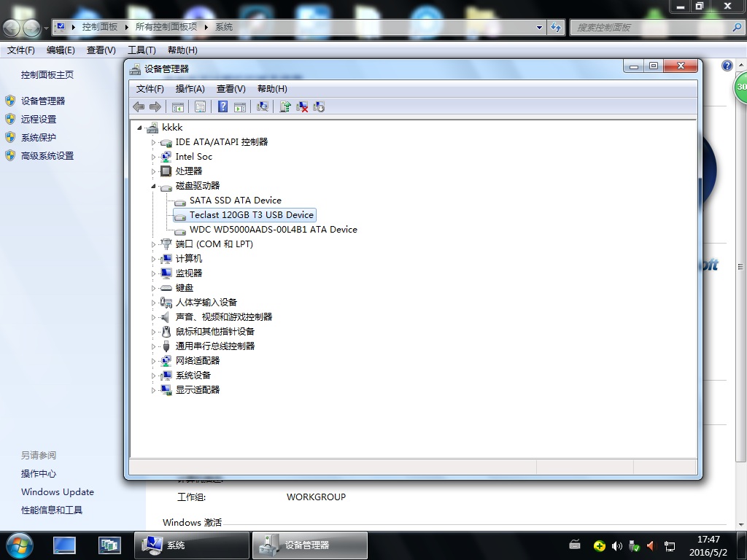Select Teclast 120GB T3 USB Device
747x560 pixels.
pyautogui.click(x=252, y=215)
